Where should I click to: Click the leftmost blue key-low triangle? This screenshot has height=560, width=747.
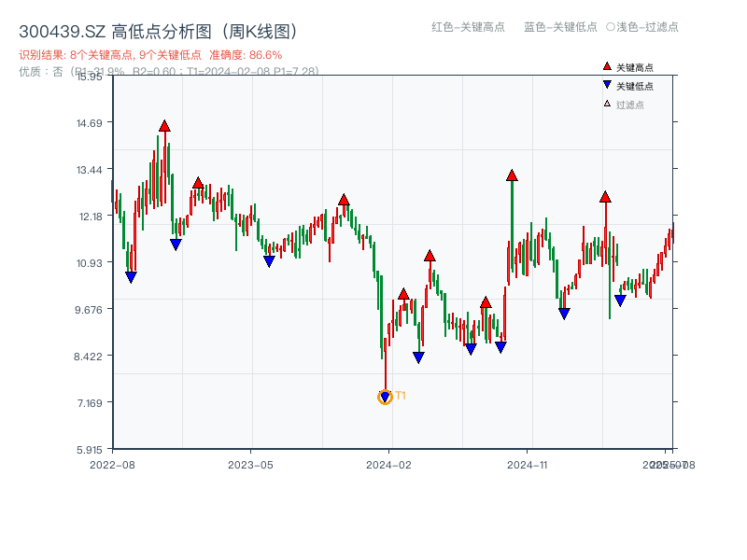(x=131, y=277)
